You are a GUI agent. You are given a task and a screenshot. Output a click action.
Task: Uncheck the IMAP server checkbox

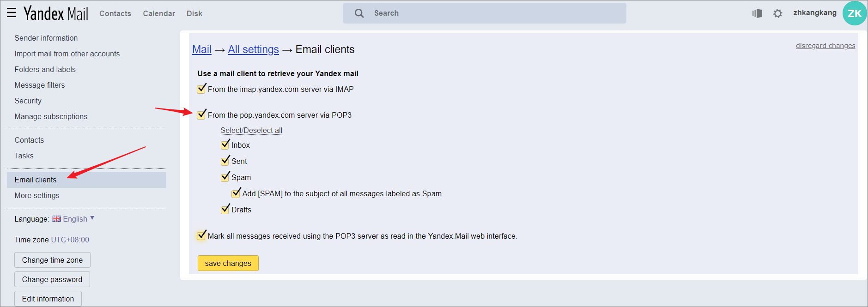click(x=201, y=89)
